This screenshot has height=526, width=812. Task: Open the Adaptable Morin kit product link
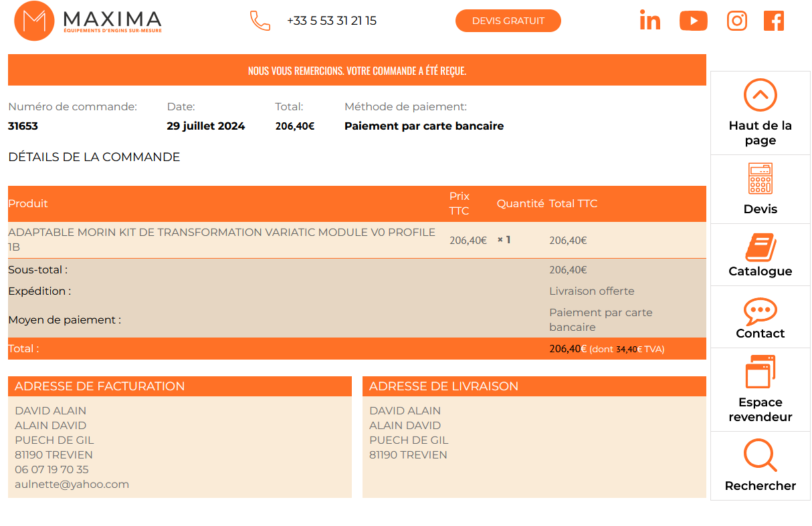(x=221, y=239)
